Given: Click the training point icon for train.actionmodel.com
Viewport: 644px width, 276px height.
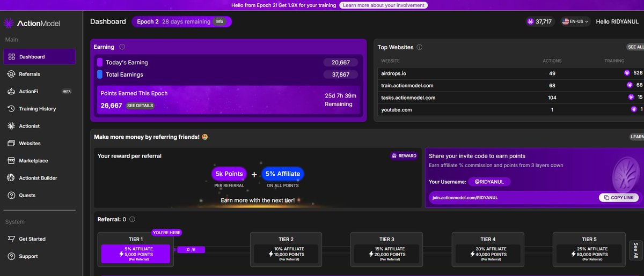Looking at the screenshot, I should click(630, 85).
